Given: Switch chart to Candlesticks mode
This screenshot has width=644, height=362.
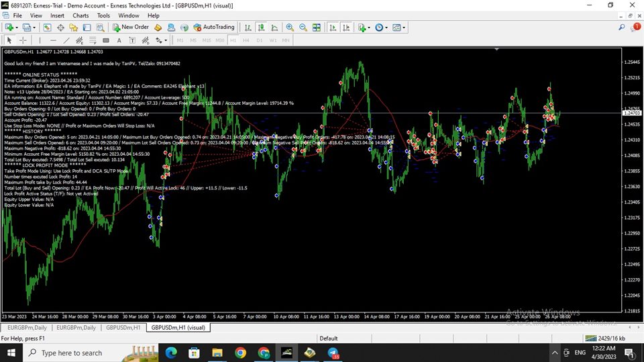Looking at the screenshot, I should coord(261,28).
